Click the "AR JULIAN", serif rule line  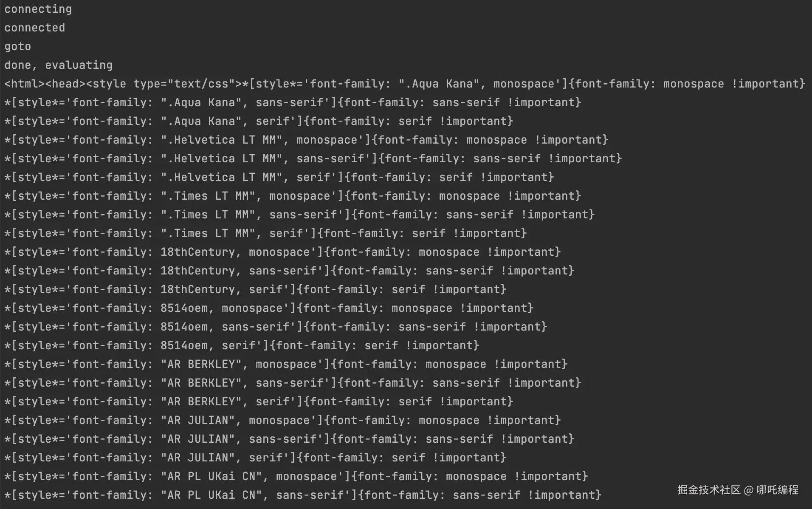[255, 458]
